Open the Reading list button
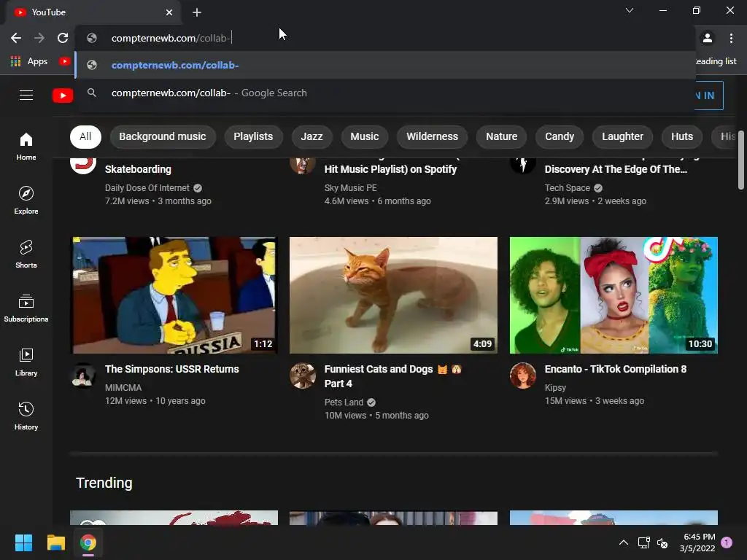Image resolution: width=747 pixels, height=560 pixels. click(716, 61)
